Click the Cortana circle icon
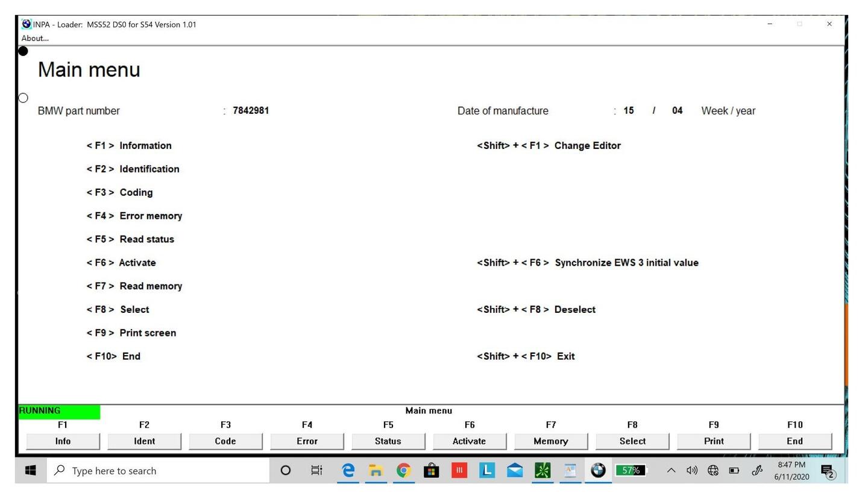 [x=286, y=471]
